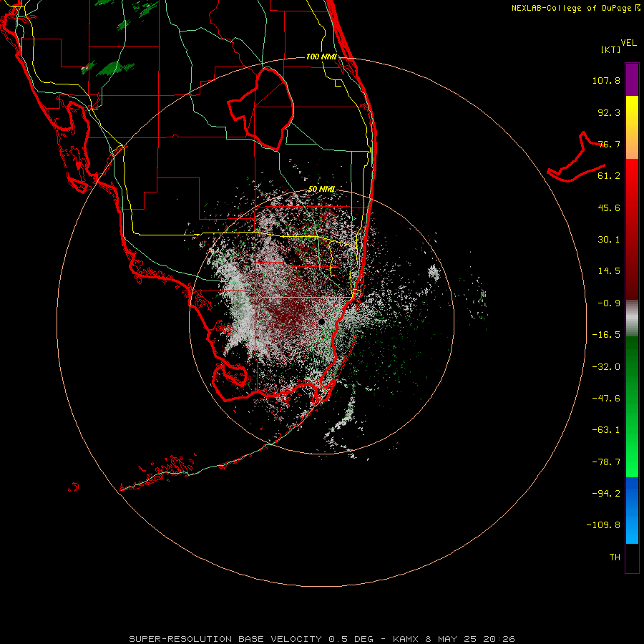Screen dimensions: 644x644
Task: Select the -78.7 legend value
Action: click(x=606, y=462)
